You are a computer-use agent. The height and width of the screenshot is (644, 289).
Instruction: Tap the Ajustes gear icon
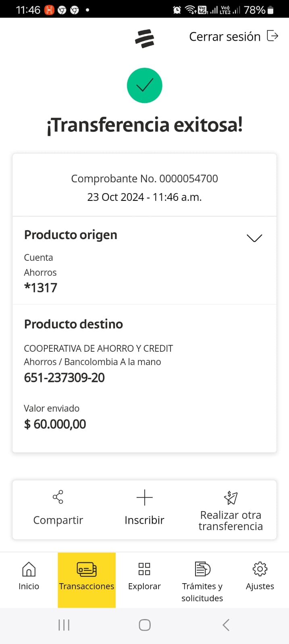[260, 569]
